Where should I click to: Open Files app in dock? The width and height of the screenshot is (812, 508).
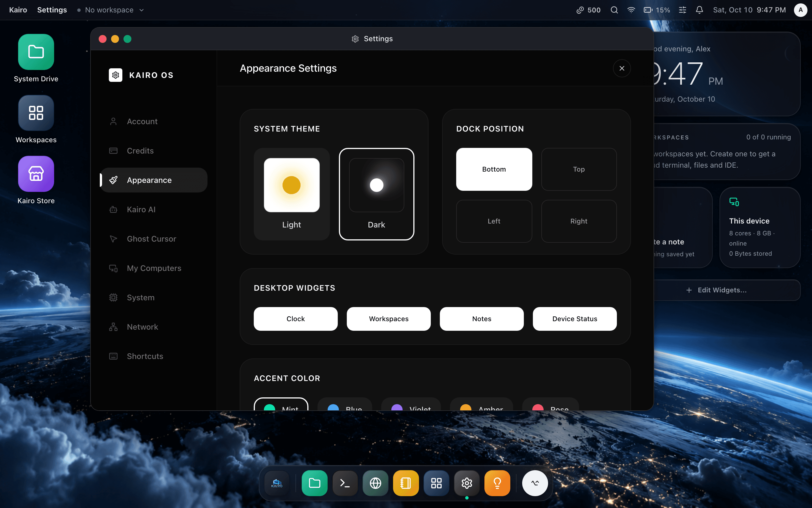[x=314, y=483]
